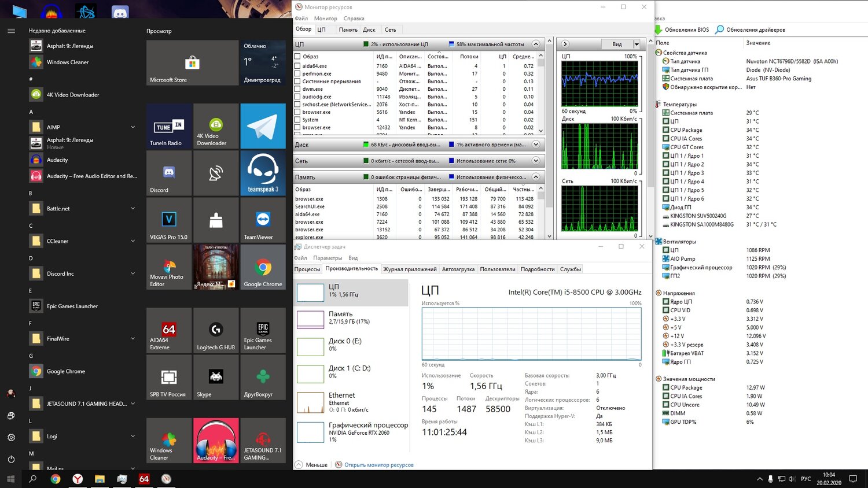
Task: Check svchost.exe (NetworkService) checkbox
Action: (x=297, y=105)
